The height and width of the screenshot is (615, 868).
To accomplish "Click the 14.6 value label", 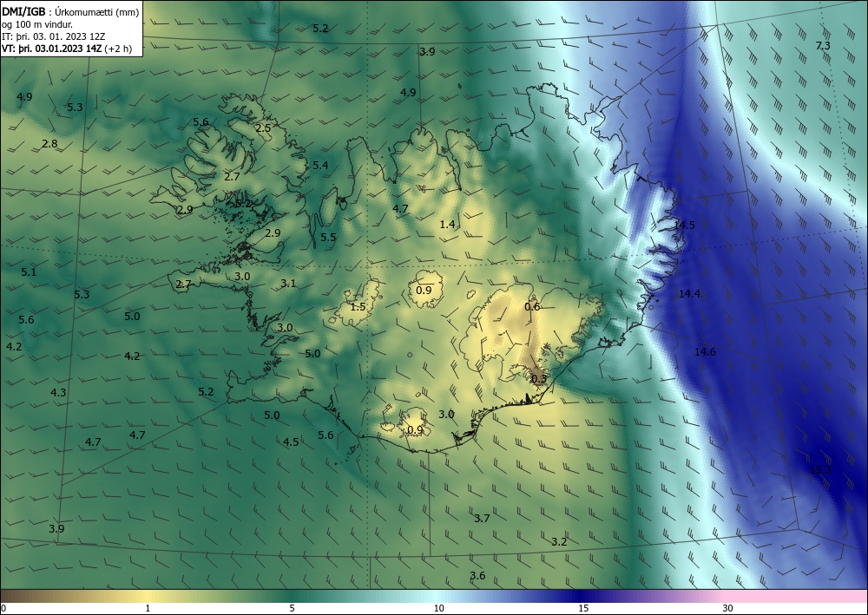I will tap(705, 351).
